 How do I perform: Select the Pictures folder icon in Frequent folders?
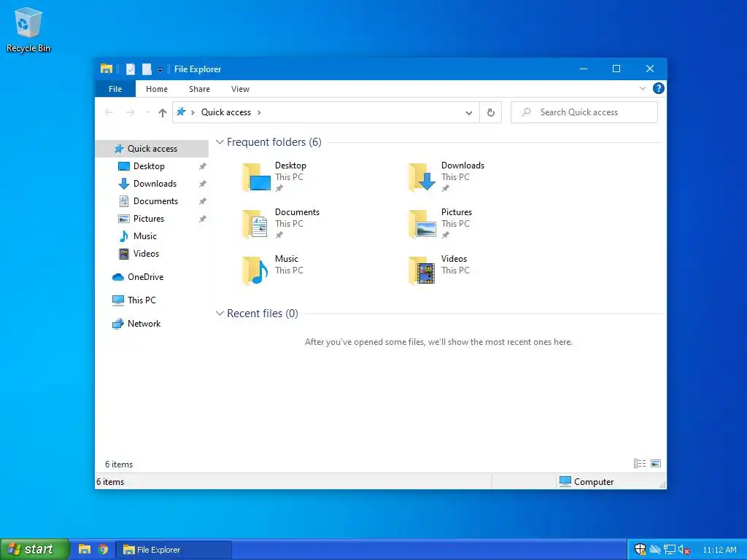click(x=422, y=223)
